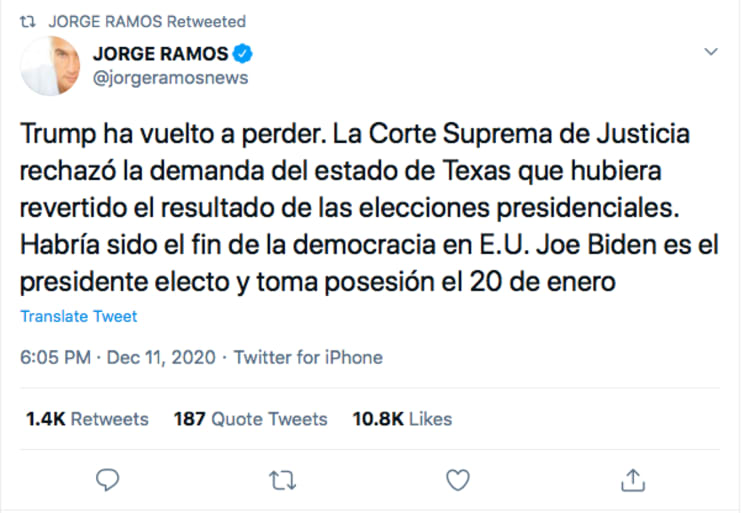Click the reply speech bubble icon

(x=109, y=480)
